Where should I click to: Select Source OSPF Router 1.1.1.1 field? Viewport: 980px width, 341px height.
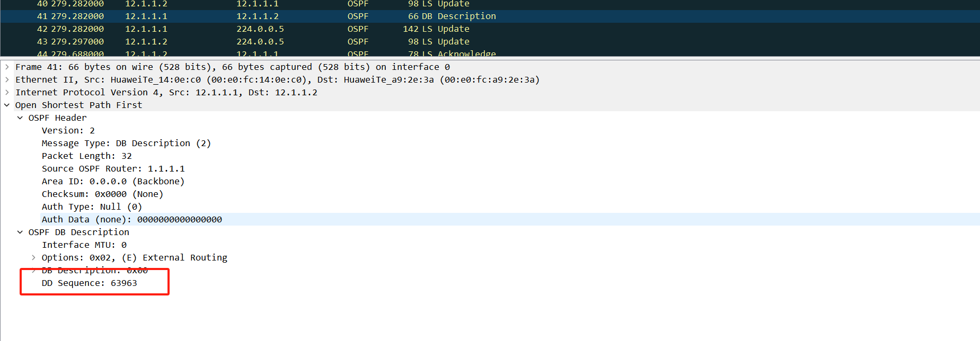pyautogui.click(x=113, y=168)
